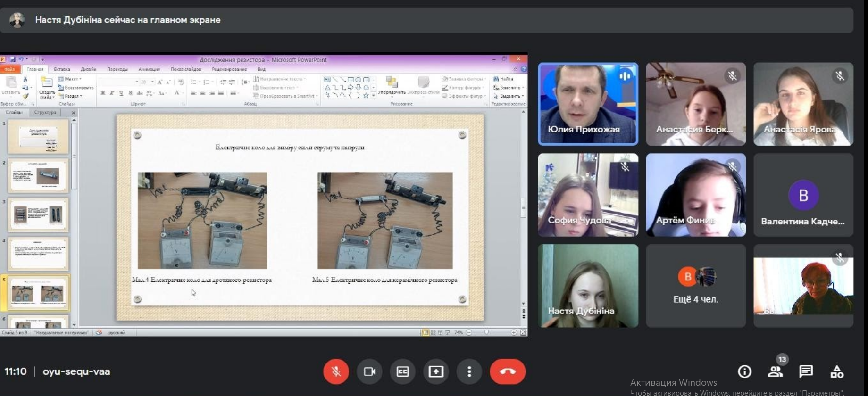This screenshot has height=396, width=868.
Task: Expand the Раздел section dropdown
Action: [x=73, y=96]
